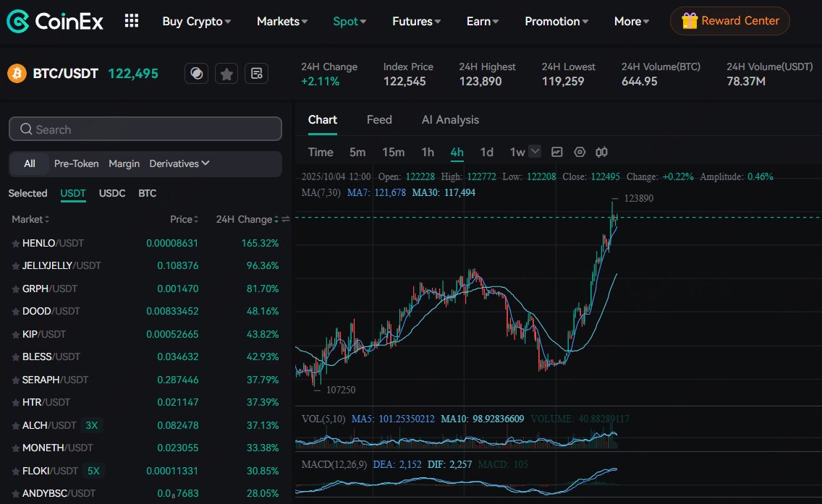The image size is (822, 504).
Task: Expand the Derivatives filter dropdown
Action: (179, 163)
